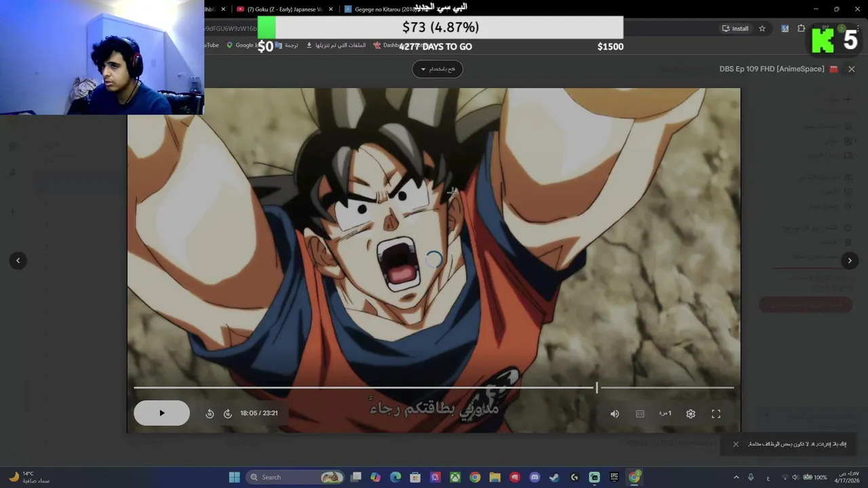Launch Microsoft Edge from taskbar
The image size is (868, 488).
click(x=395, y=477)
